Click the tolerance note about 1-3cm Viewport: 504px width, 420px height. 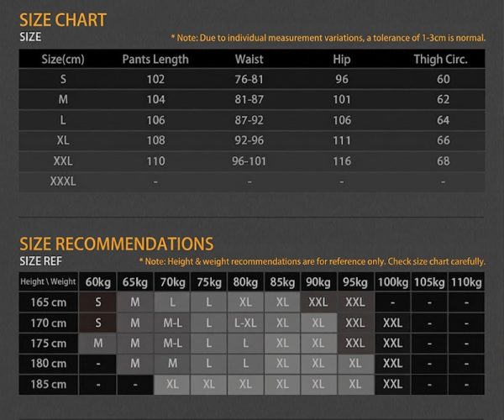click(328, 38)
